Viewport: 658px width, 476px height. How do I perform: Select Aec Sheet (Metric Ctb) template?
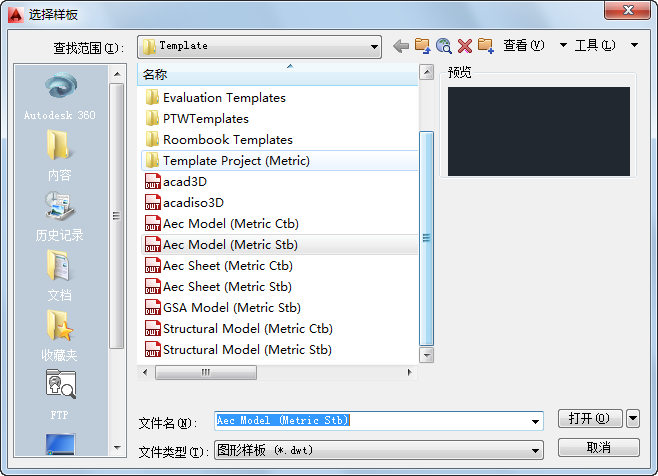tap(279, 266)
